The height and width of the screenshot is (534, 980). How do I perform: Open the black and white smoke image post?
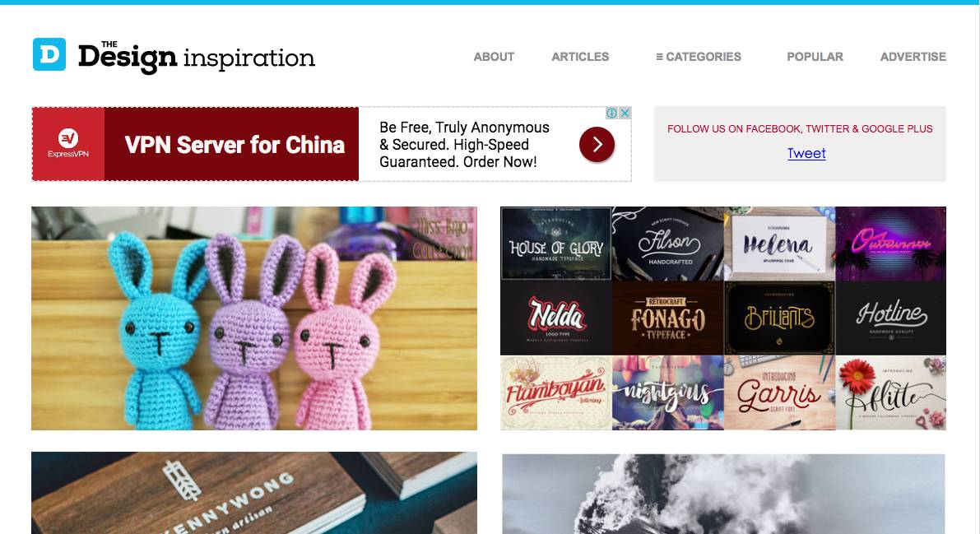[724, 494]
